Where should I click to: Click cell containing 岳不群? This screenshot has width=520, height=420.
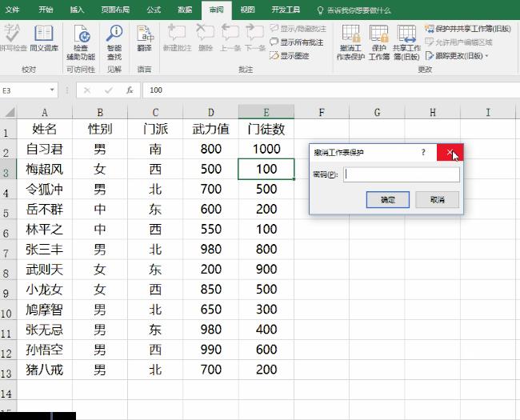coord(45,210)
